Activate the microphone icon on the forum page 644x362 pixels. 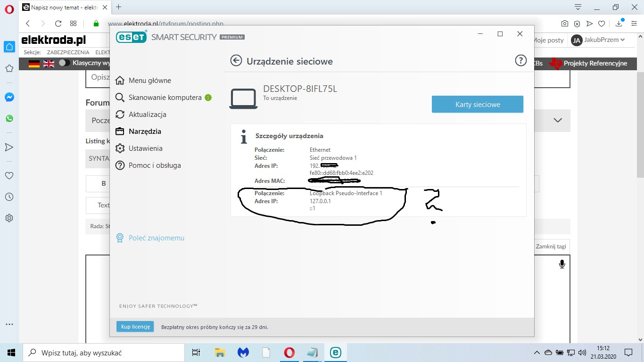(561, 264)
